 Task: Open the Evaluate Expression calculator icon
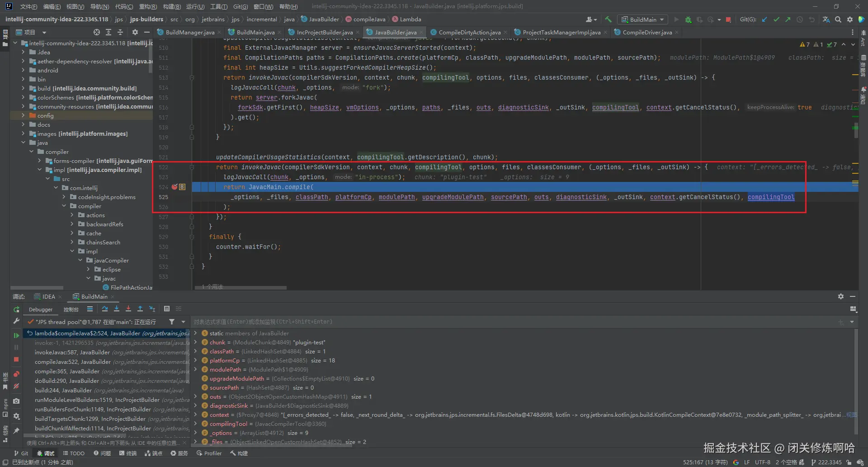[x=166, y=309]
